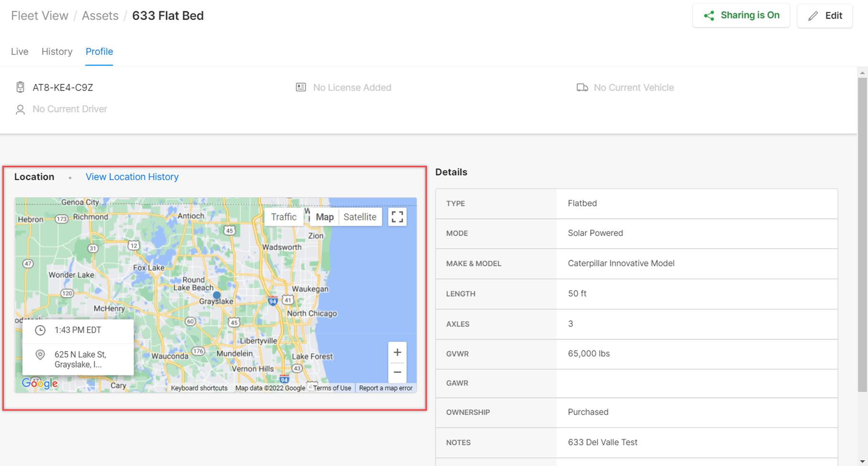Screen dimensions: 868x466
Task: Click the device ID AT8-KE4-C9Z
Action: pos(63,88)
